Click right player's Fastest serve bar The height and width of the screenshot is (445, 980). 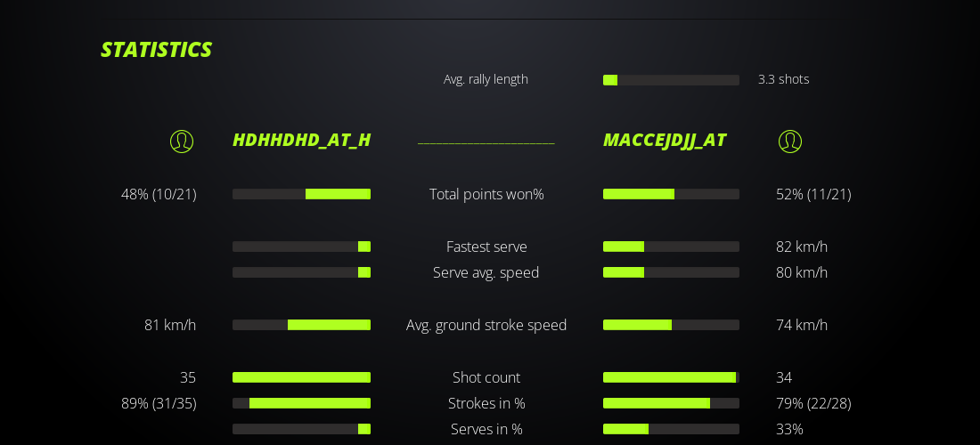[671, 247]
